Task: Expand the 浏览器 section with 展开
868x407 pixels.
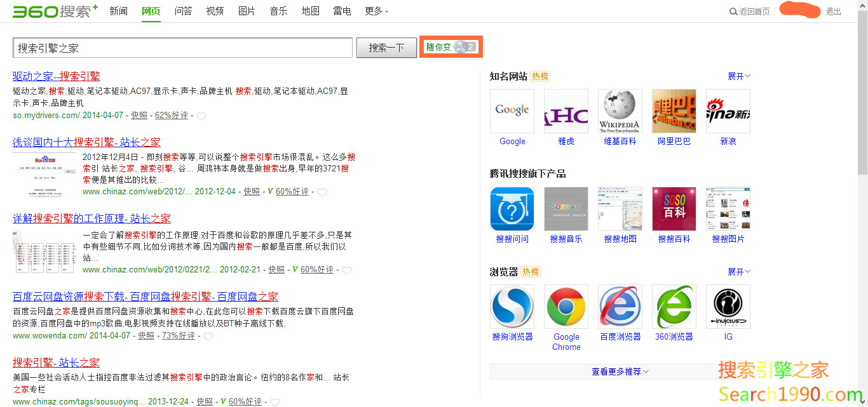Action: coord(739,272)
